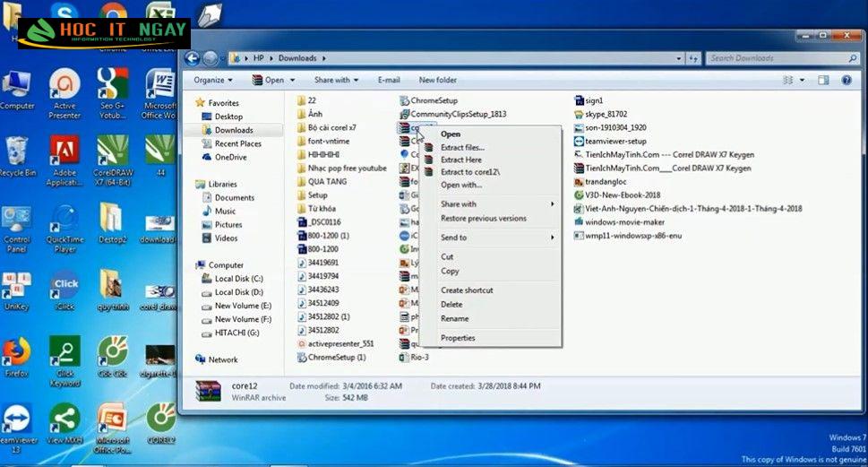This screenshot has width=868, height=467.
Task: Click E-mail in Explorer toolbar
Action: (x=389, y=81)
